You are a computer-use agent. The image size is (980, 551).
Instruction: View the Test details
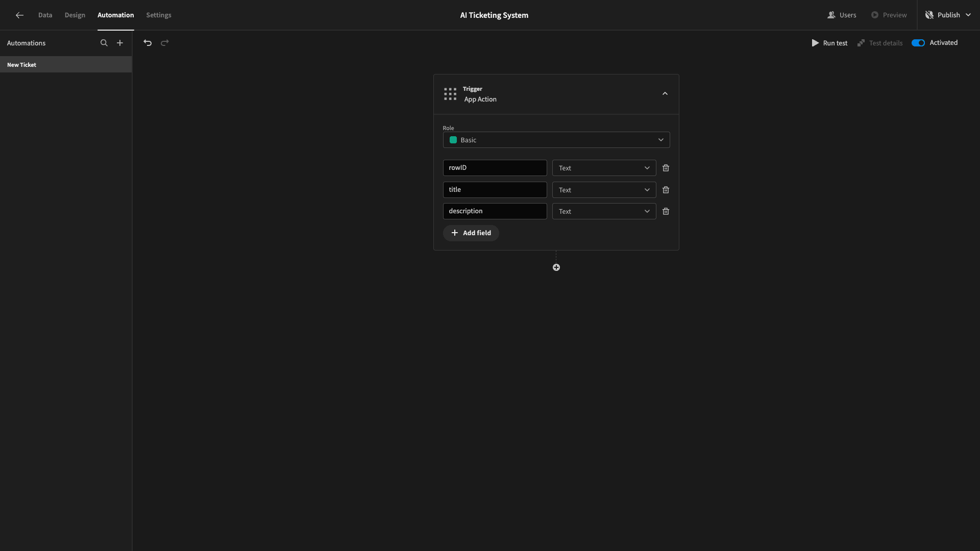(880, 43)
